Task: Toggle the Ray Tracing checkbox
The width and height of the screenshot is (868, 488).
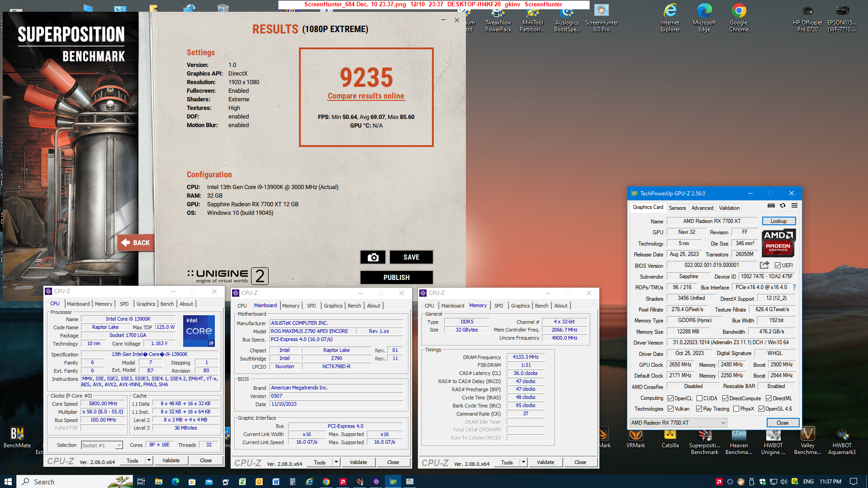Action: [699, 409]
